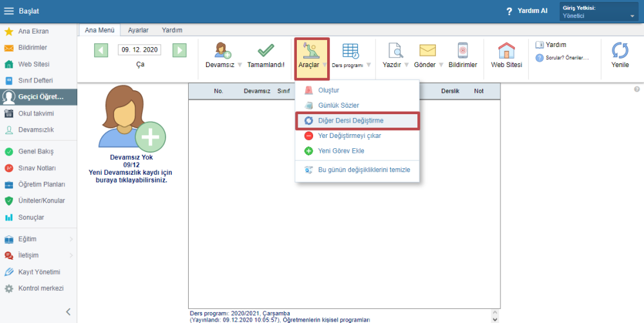Switch to the Ana Menü tab
The width and height of the screenshot is (644, 323).
pyautogui.click(x=99, y=30)
